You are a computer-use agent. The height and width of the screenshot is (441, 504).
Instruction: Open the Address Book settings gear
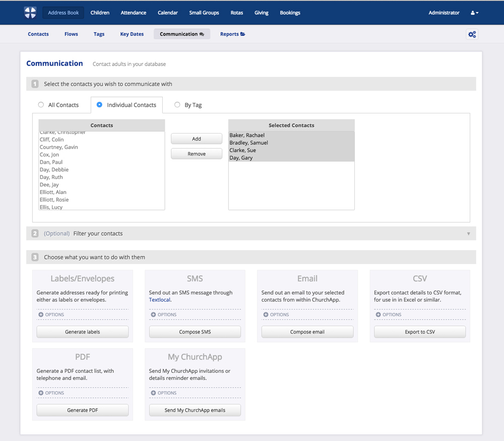(x=472, y=34)
